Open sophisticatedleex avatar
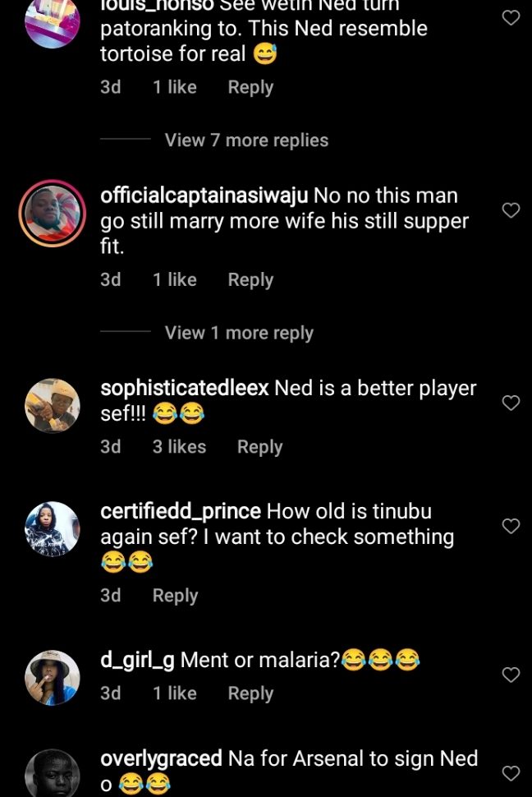 tap(53, 405)
